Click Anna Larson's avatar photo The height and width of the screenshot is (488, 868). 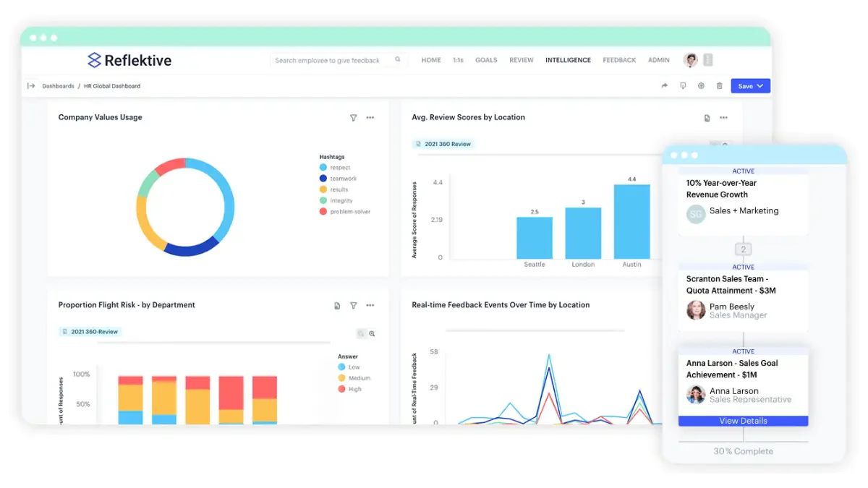(x=696, y=395)
